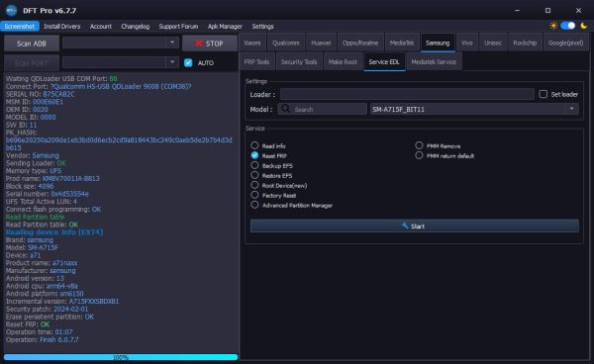Open the Apk Manager menu

point(225,26)
